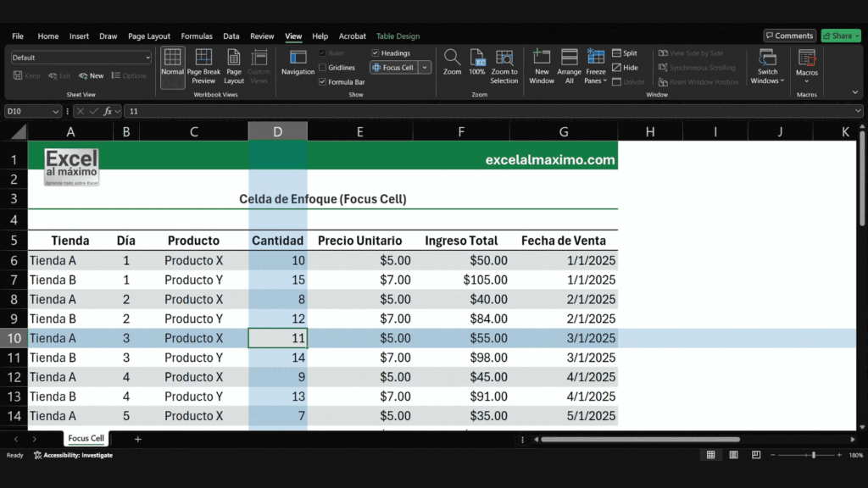Open the Home tab
The width and height of the screenshot is (868, 488).
(x=48, y=36)
